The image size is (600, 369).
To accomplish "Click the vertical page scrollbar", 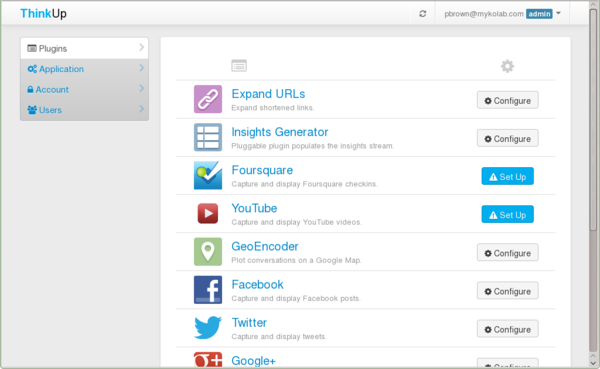I will [593, 184].
